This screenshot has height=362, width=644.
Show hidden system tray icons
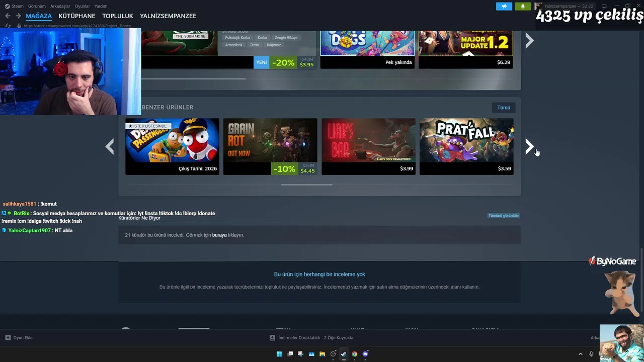(x=580, y=354)
